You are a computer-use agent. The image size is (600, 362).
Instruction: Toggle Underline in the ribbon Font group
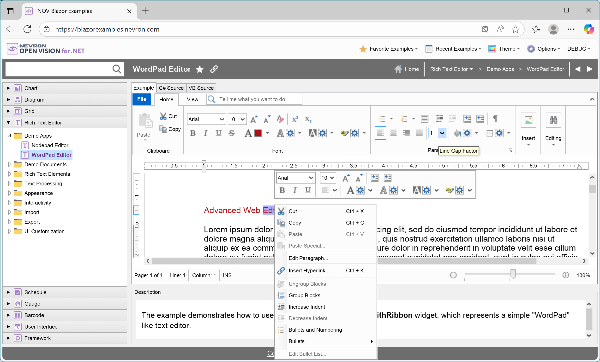click(x=218, y=133)
